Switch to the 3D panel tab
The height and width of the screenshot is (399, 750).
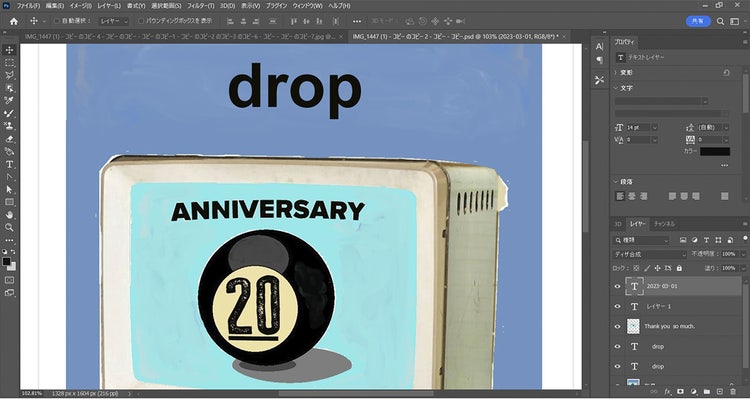tap(618, 224)
